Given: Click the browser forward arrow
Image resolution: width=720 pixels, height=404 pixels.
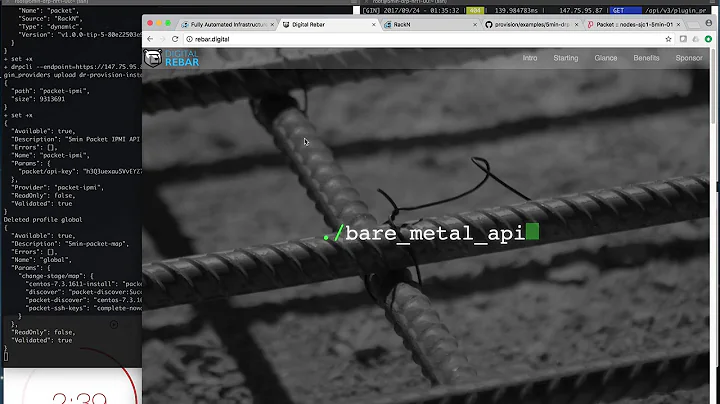Looking at the screenshot, I should click(162, 39).
